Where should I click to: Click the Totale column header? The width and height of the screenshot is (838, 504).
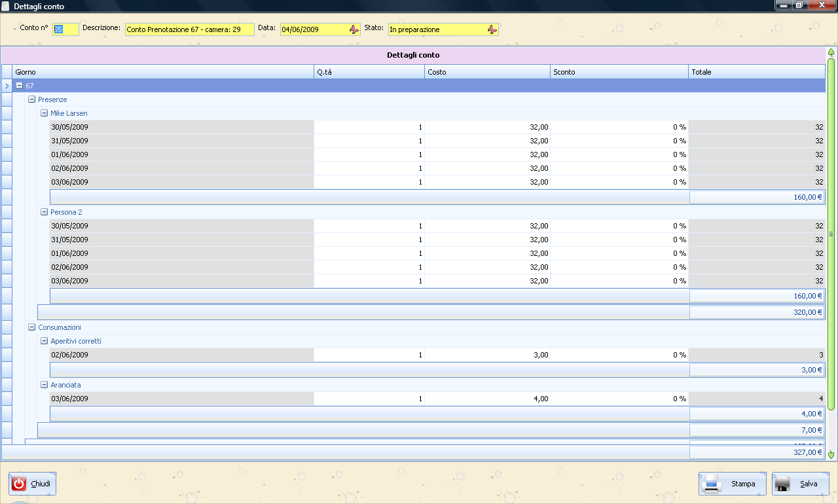tap(757, 72)
